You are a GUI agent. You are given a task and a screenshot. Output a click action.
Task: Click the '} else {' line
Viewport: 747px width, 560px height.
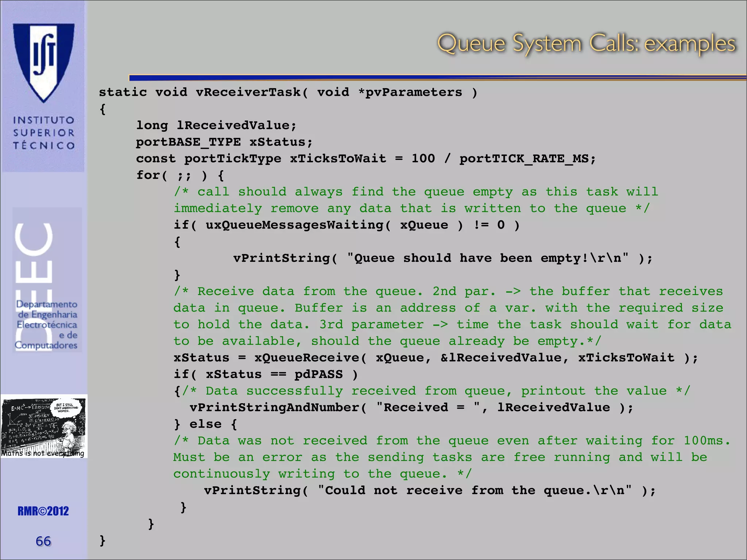[206, 424]
